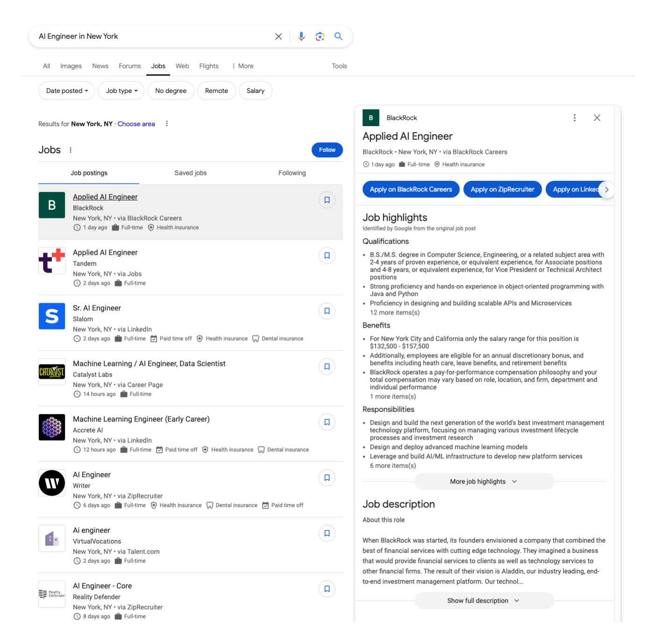656x644 pixels.
Task: Save the Accrete AI Machine Learning Engineer job
Action: pyautogui.click(x=327, y=422)
